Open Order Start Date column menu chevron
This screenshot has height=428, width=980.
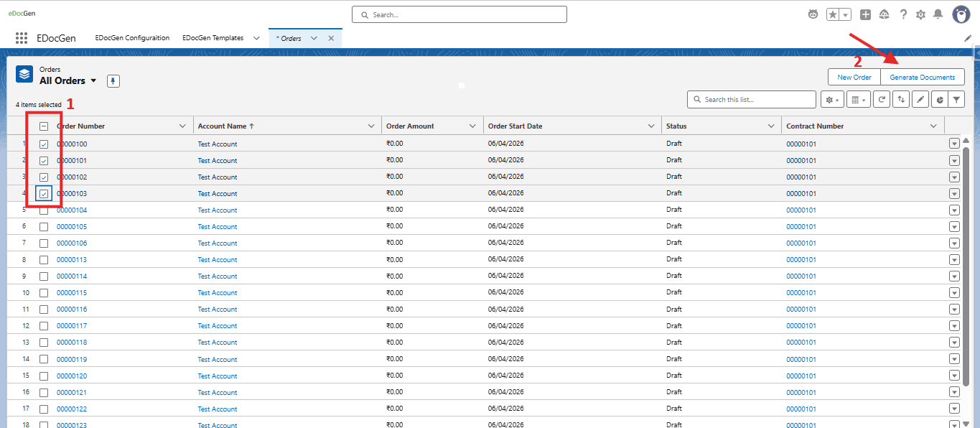(x=652, y=126)
